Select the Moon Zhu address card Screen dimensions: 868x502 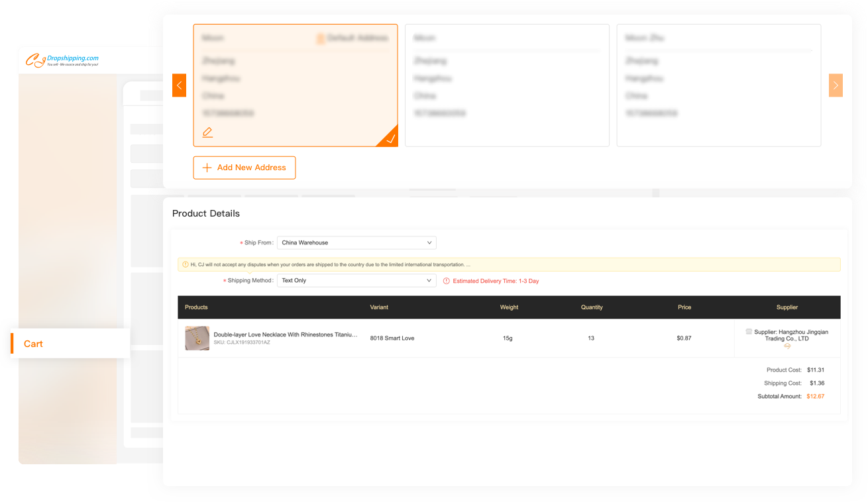tap(718, 85)
